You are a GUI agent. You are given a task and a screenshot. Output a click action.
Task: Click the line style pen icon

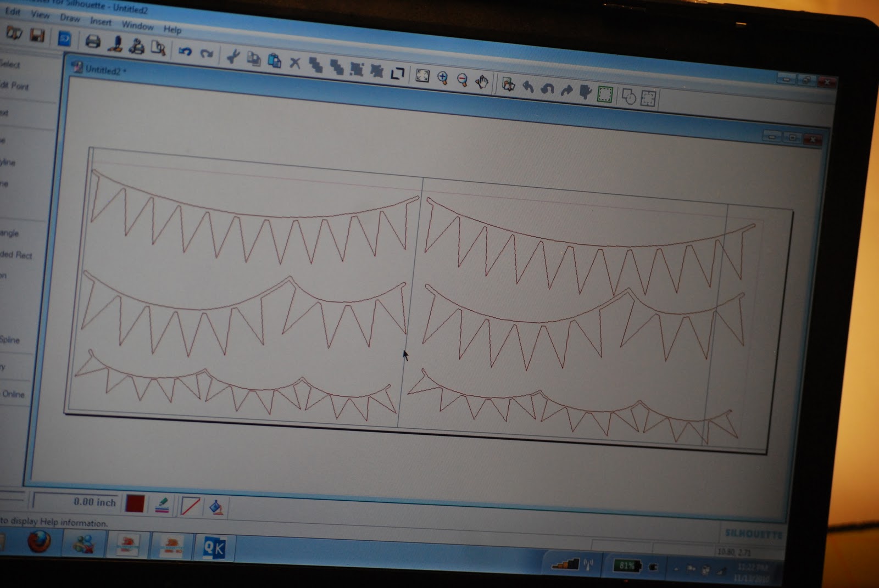(x=162, y=505)
